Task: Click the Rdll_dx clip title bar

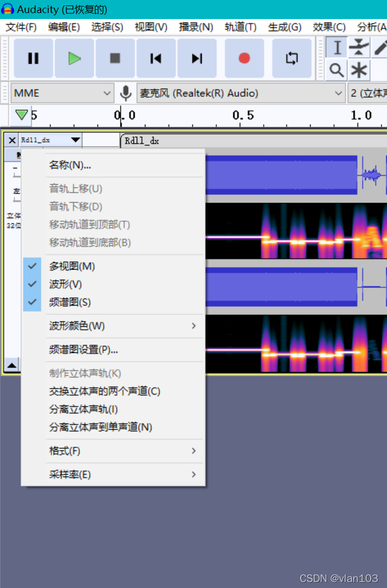Action: 254,140
